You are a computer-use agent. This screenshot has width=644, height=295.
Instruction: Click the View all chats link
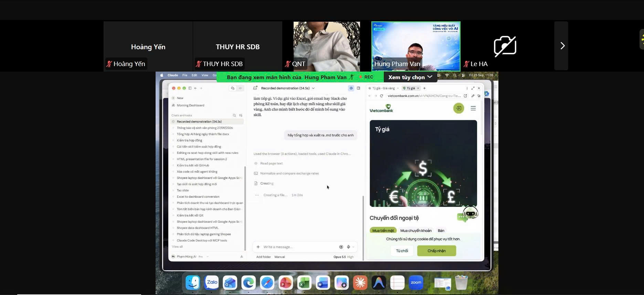click(x=177, y=246)
